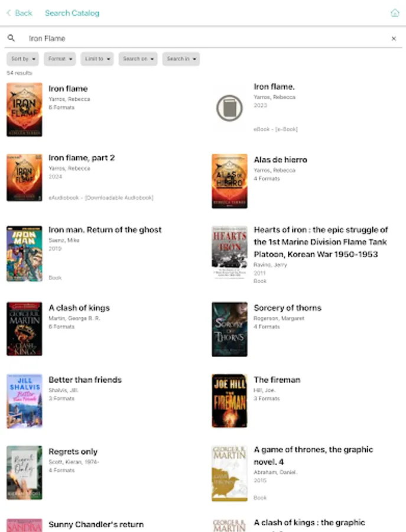Open Regrets only cover thumbnail

24,473
